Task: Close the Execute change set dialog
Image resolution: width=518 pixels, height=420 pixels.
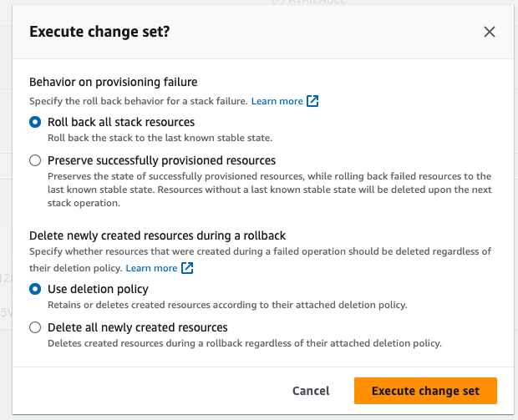Action: pyautogui.click(x=490, y=32)
